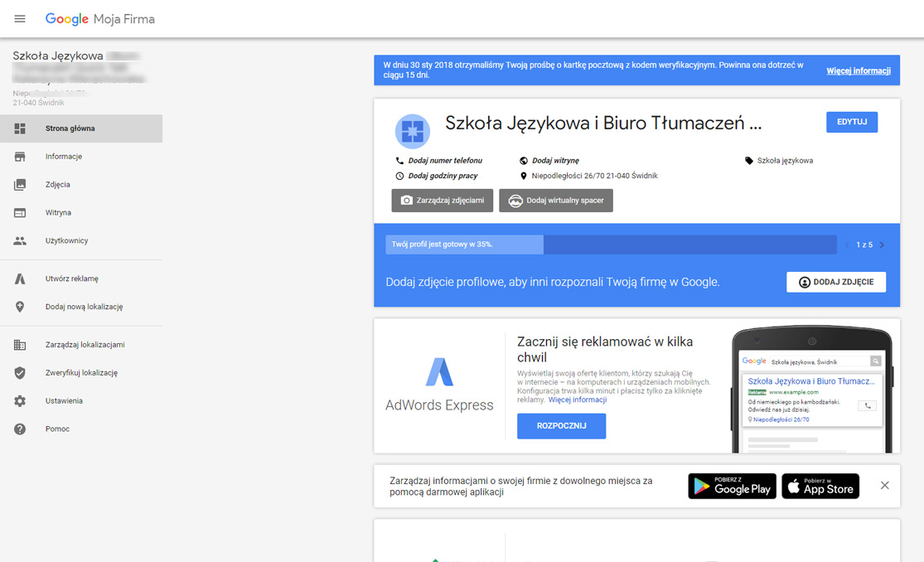This screenshot has width=924, height=562.
Task: Click the Strona główna dashboard icon
Action: pos(20,128)
